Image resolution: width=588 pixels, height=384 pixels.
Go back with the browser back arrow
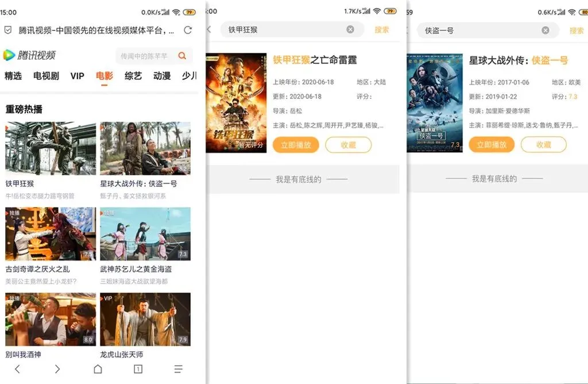(x=17, y=369)
